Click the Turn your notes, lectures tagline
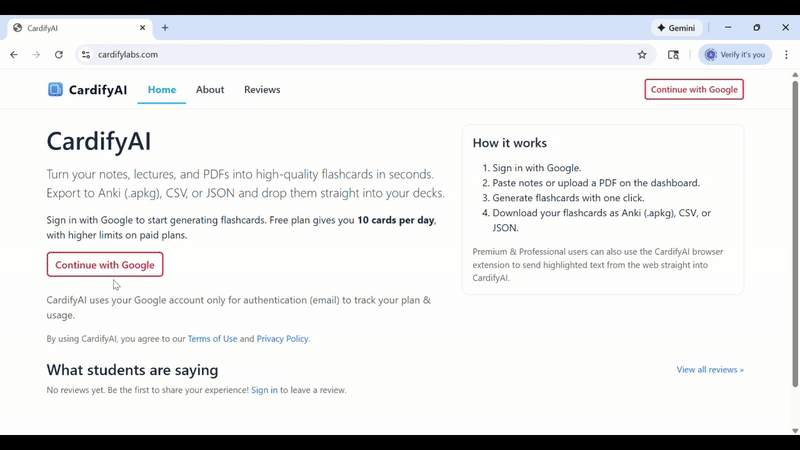The image size is (800, 450). (x=245, y=183)
